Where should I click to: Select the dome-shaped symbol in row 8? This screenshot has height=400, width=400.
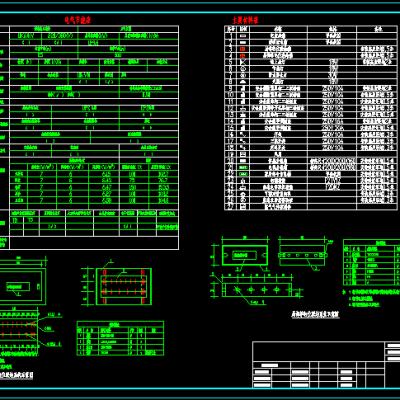[x=243, y=82]
